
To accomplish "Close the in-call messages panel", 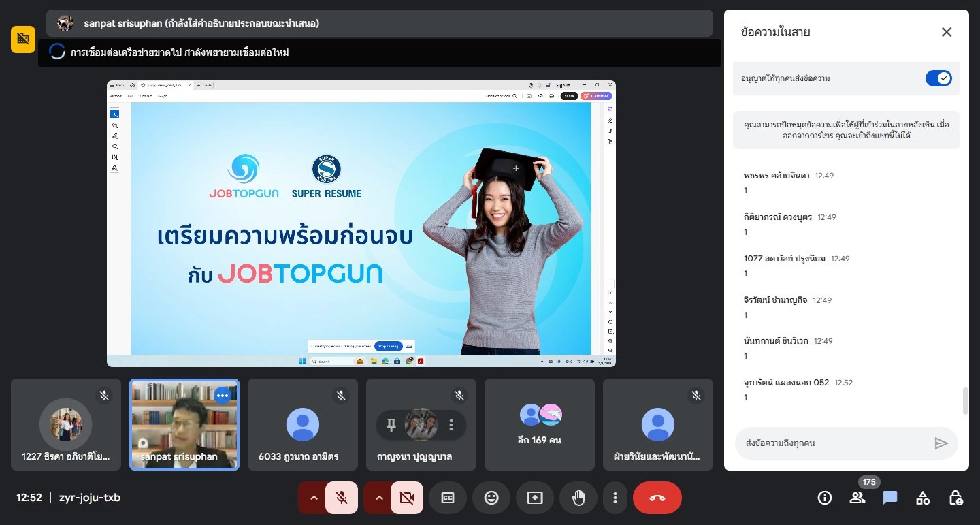I will [946, 32].
